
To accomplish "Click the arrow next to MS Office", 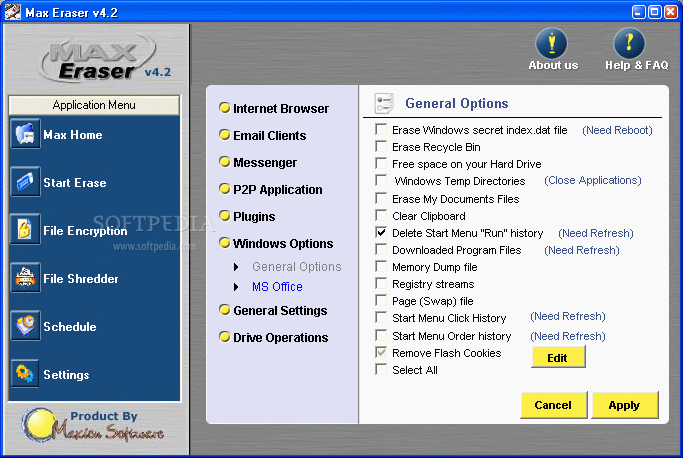I will 236,287.
